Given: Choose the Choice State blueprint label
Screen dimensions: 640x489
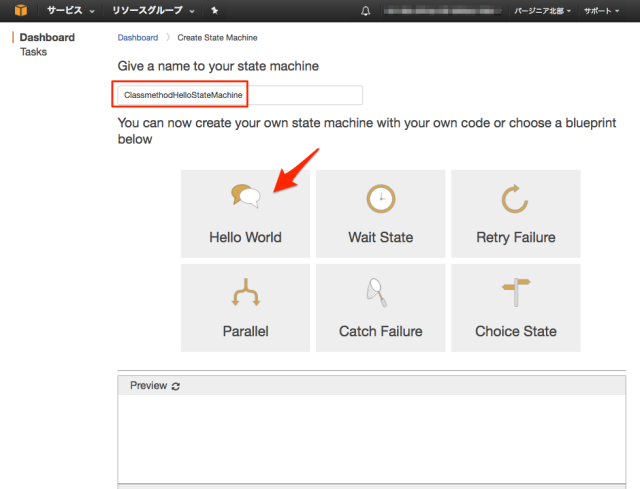Looking at the screenshot, I should [x=516, y=331].
